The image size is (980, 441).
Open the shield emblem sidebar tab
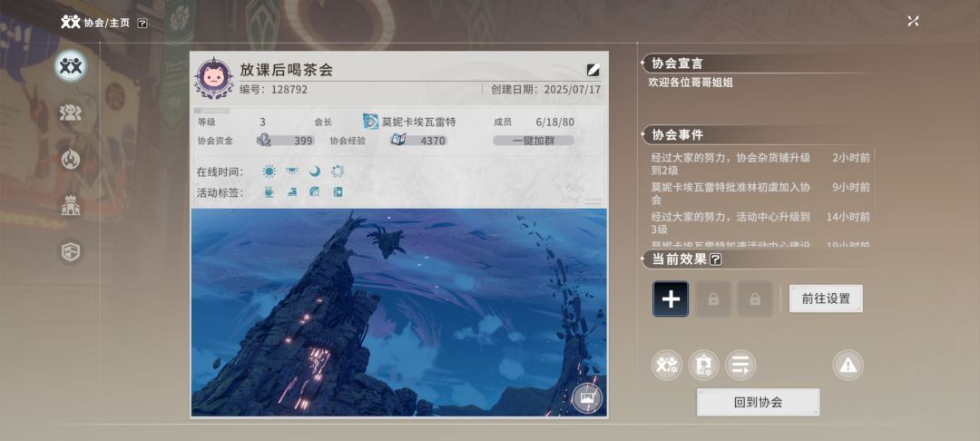point(71,251)
